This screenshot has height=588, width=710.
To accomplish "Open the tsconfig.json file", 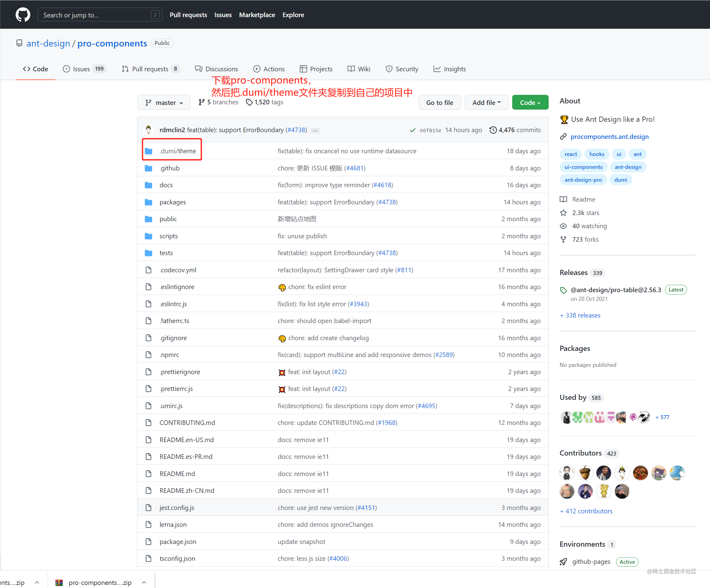I will pyautogui.click(x=177, y=558).
